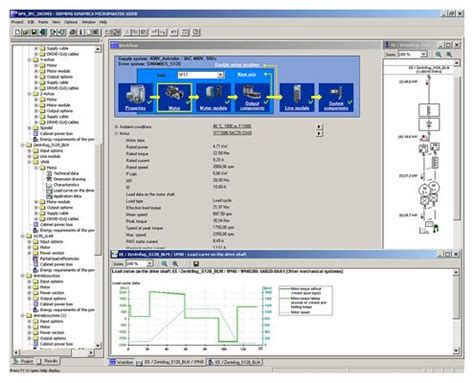This screenshot has height=383, width=474.
Task: Click save icon in load curve toolbar
Action: [x=196, y=263]
